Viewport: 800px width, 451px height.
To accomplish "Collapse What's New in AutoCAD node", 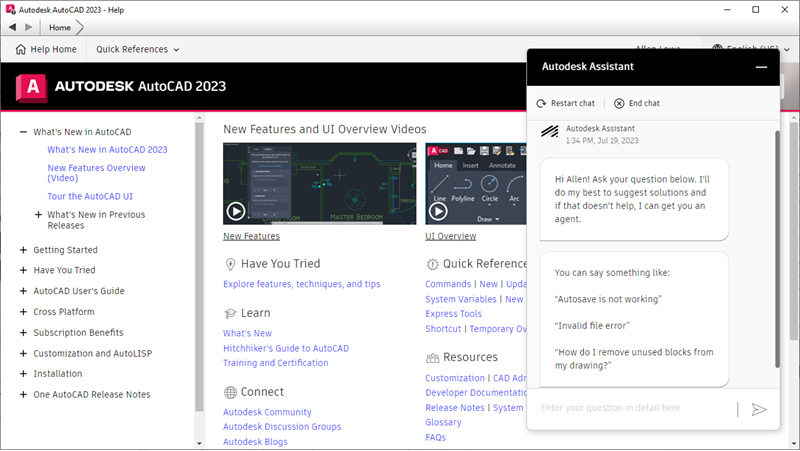I will pos(23,132).
